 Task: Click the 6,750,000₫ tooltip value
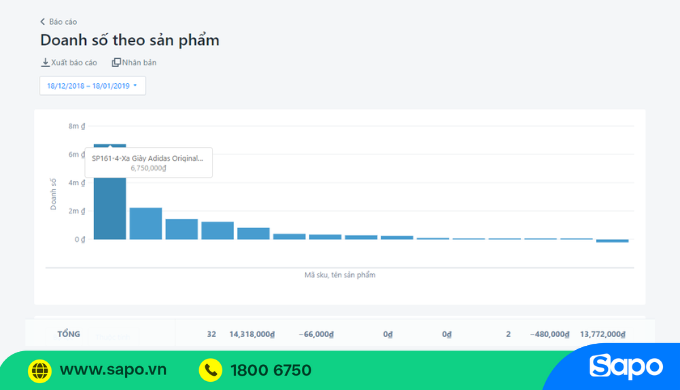tap(148, 168)
